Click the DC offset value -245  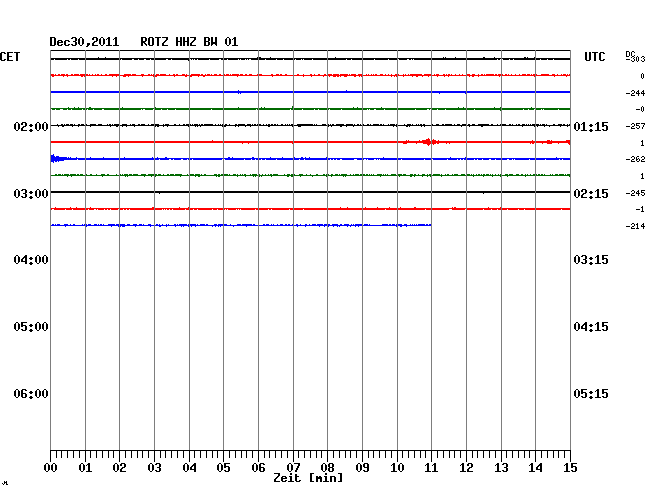635,193
